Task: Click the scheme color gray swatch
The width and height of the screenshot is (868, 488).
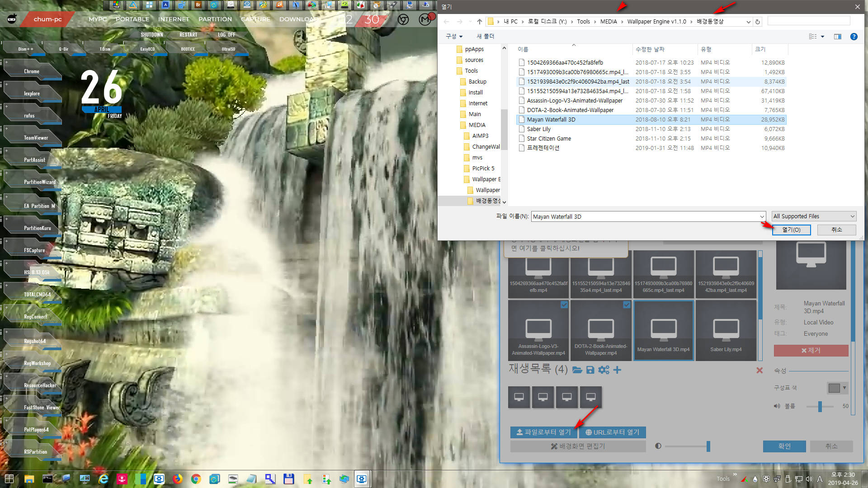Action: click(834, 388)
